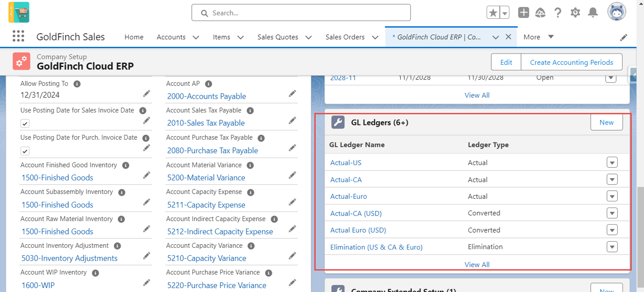Viewport: 644px width, 292px height.
Task: Close the GoldFinch Cloud ERP tab
Action: tap(508, 37)
